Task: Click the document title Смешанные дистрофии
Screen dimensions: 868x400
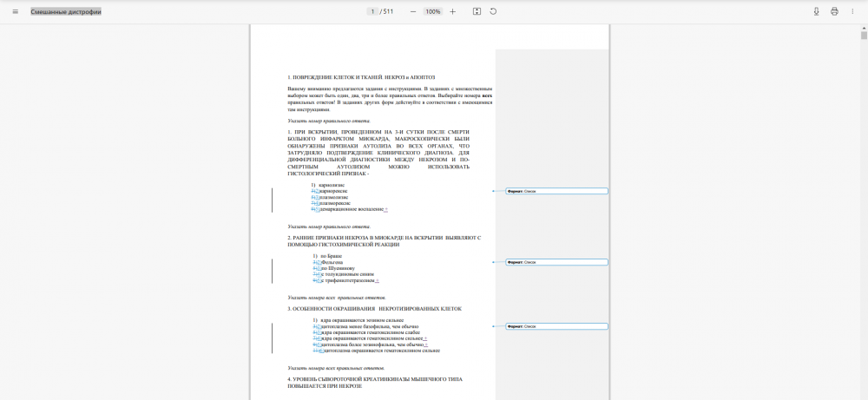Action: pos(66,11)
